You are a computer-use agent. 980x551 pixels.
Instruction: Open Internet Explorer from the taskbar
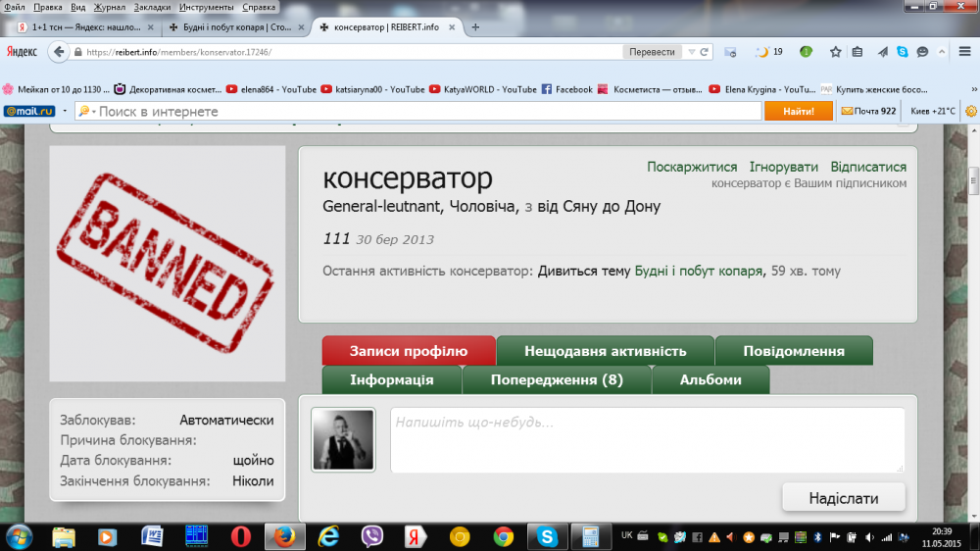pos(328,536)
